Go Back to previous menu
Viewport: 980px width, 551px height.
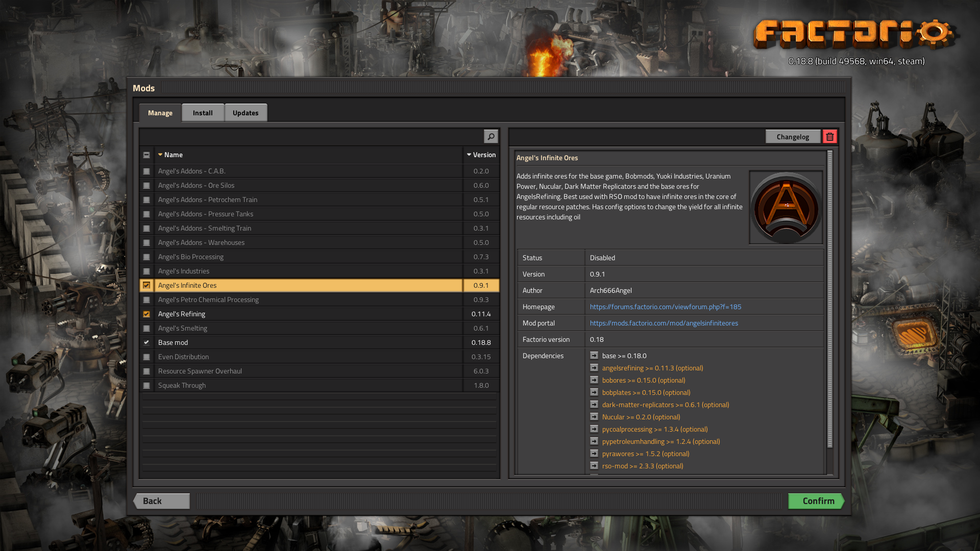[x=162, y=501]
